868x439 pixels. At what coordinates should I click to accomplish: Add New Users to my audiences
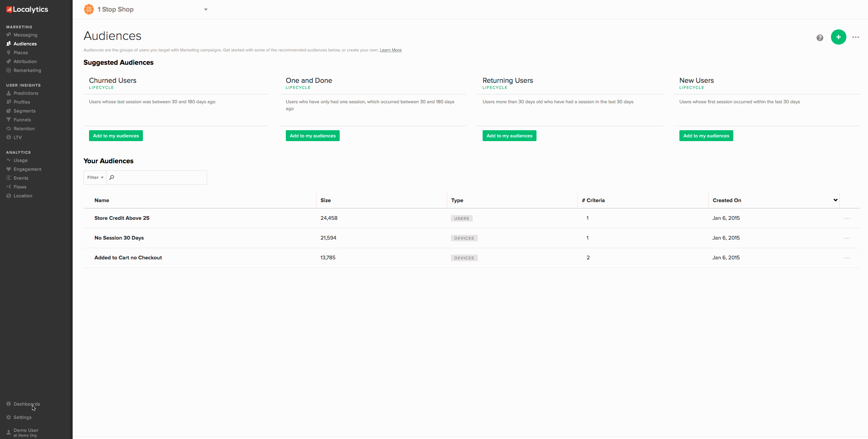point(706,136)
